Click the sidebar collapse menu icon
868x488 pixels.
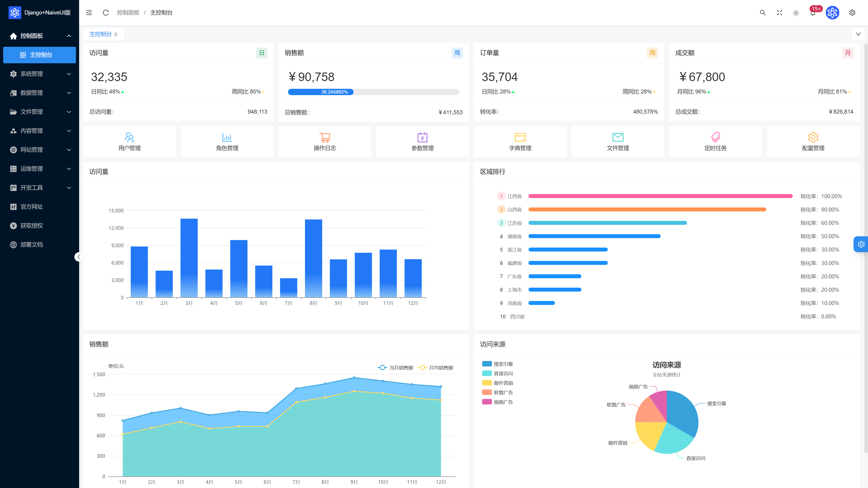tap(89, 12)
